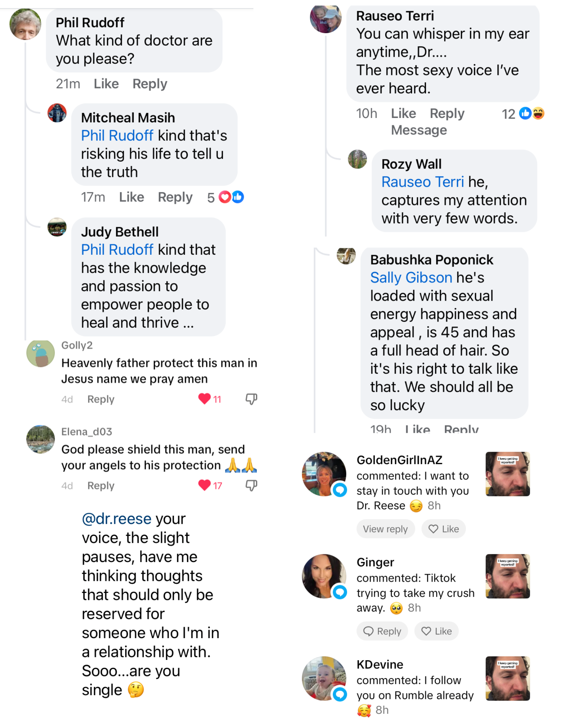Toggle Like on GoldenGirlInAZ's comment
Screen dimensions: 562x728
pyautogui.click(x=443, y=529)
